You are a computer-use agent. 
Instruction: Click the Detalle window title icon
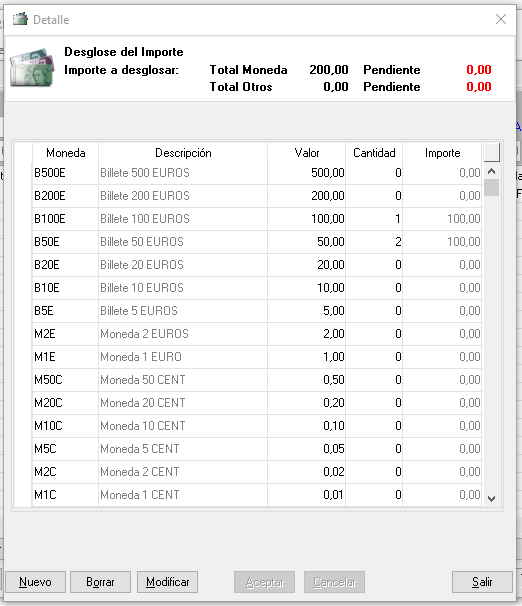[20, 19]
